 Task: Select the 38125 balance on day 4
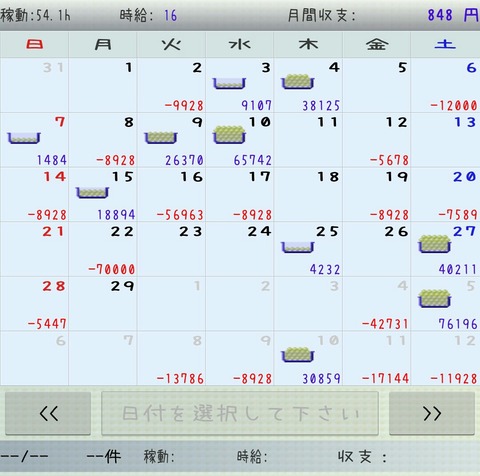[x=321, y=106]
